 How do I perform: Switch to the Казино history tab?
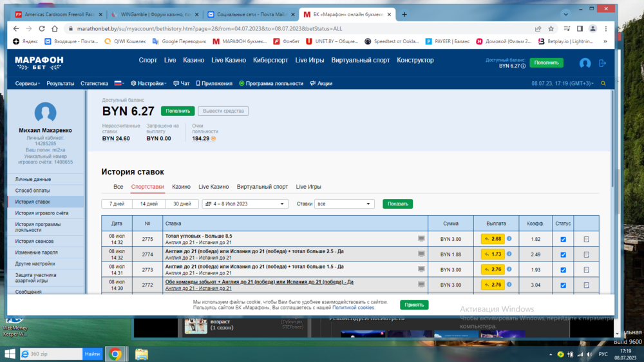(181, 187)
